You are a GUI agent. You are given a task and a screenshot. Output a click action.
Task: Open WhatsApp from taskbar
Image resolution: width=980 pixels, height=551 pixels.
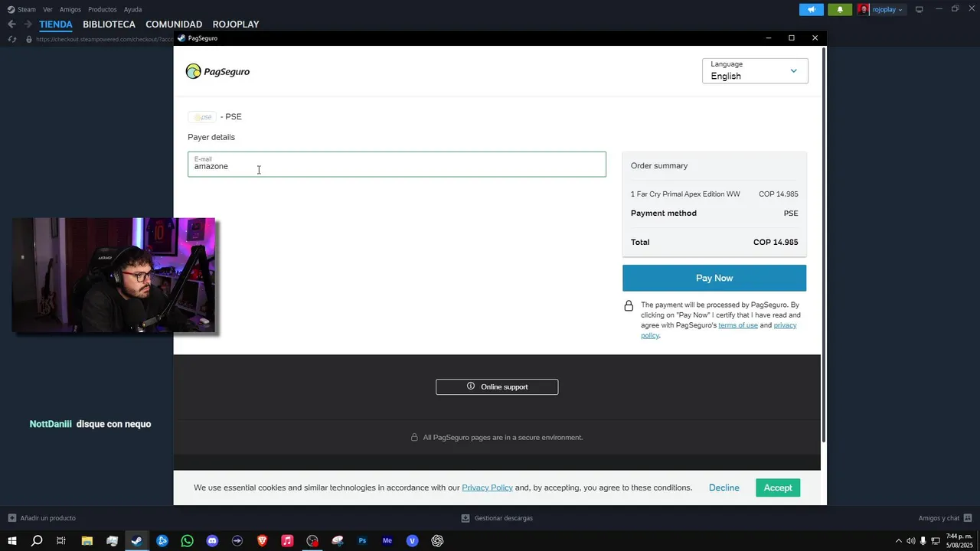pyautogui.click(x=188, y=541)
